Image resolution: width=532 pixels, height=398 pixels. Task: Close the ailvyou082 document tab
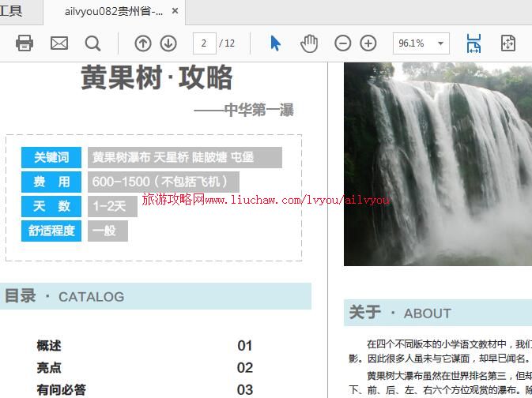(x=175, y=12)
